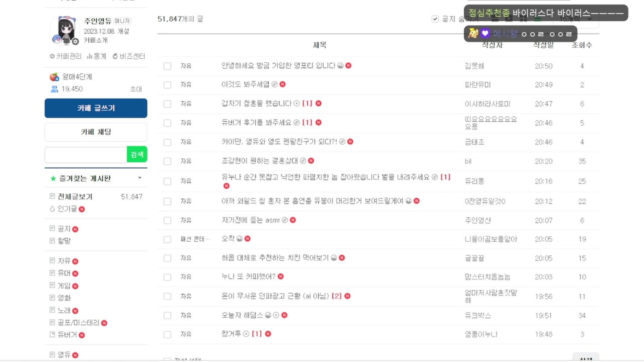
Task: Click the image icon on 오늘자 해덤스 post
Action: click(268, 315)
